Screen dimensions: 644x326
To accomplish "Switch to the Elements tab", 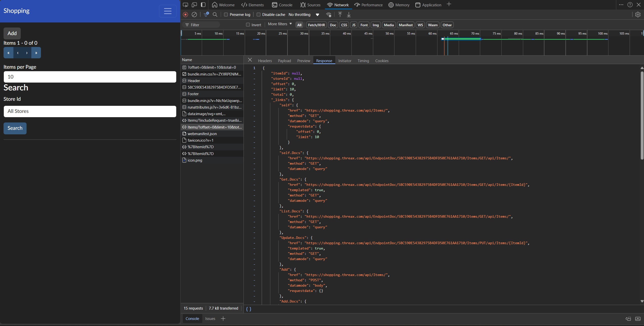I will 252,5.
